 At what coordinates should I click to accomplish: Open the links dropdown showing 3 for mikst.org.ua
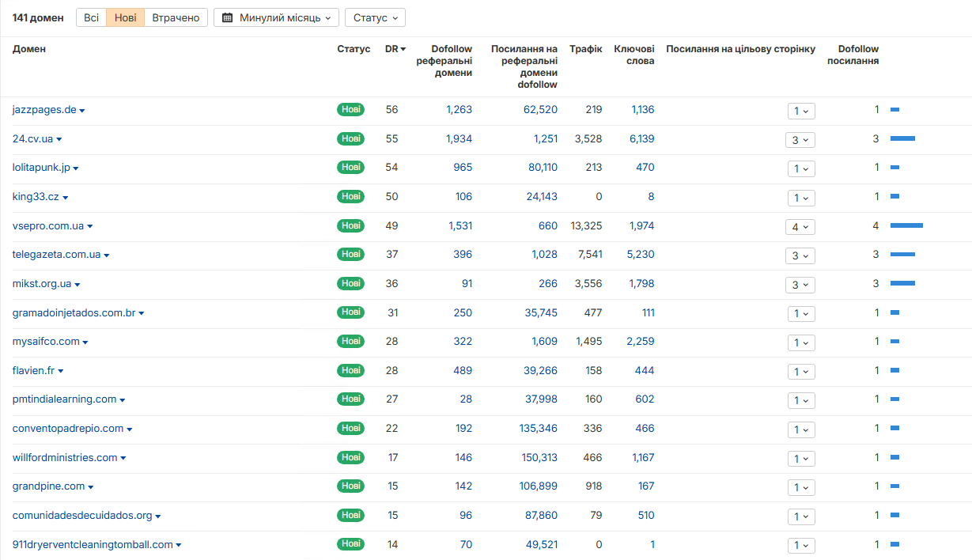(800, 285)
